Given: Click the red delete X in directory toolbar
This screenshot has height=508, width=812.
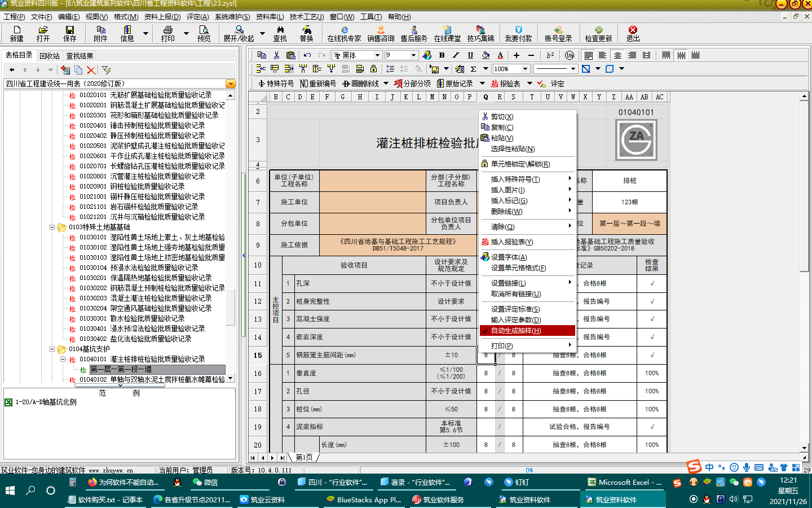Looking at the screenshot, I should pos(91,70).
